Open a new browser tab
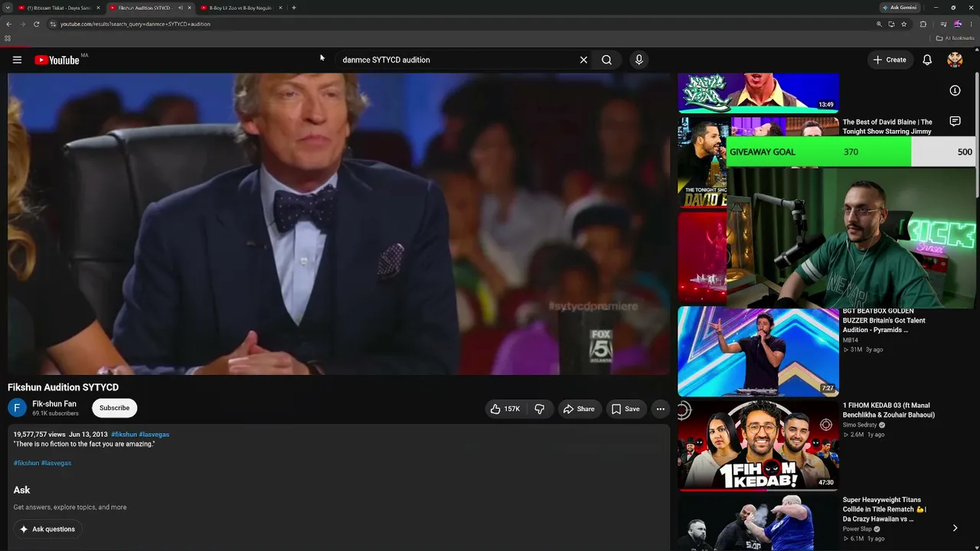Viewport: 980px width, 551px height. 294,8
